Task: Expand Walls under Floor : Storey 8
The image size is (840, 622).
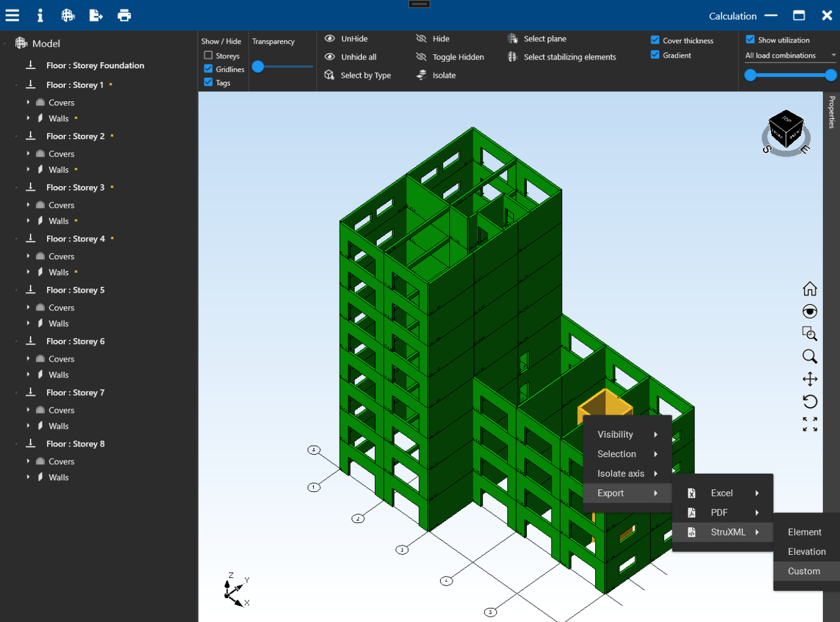Action: (x=28, y=477)
